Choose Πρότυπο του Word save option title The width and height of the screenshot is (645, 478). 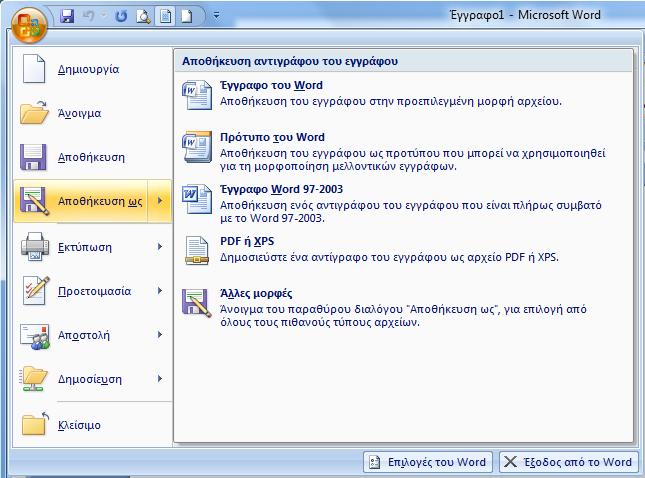272,137
